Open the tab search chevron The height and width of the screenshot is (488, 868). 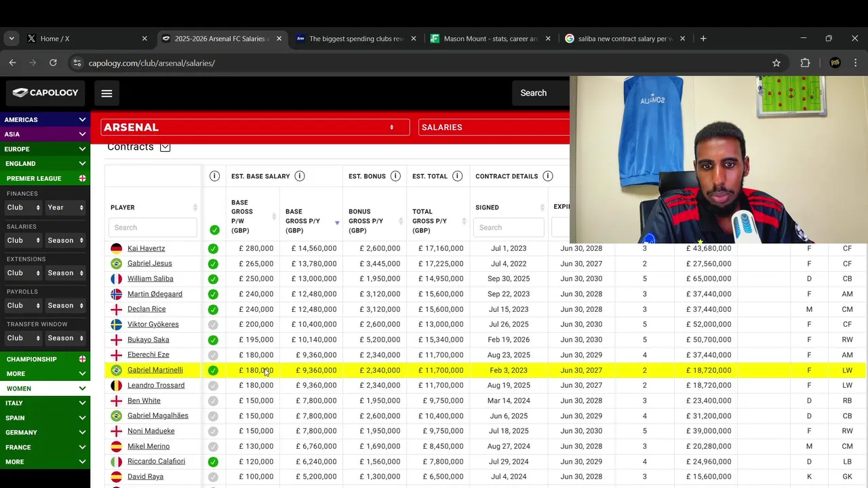pyautogui.click(x=12, y=39)
